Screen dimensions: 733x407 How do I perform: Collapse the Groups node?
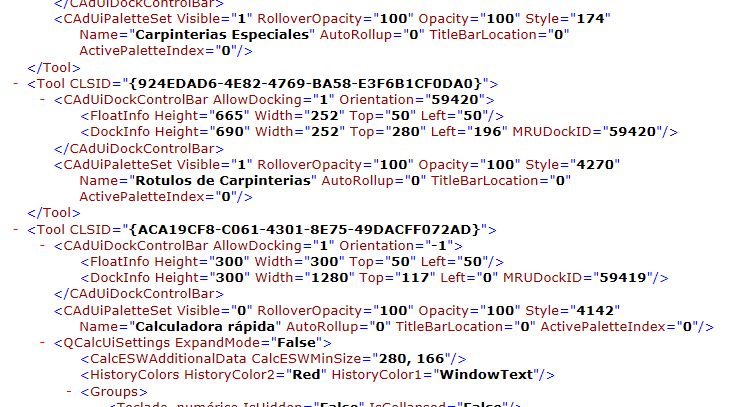click(x=69, y=392)
